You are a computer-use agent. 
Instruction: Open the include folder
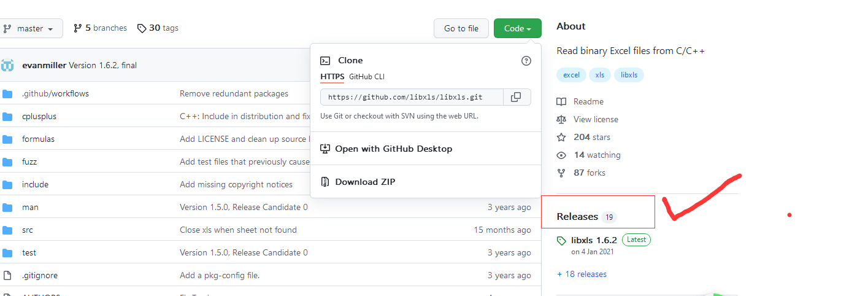[x=35, y=185]
